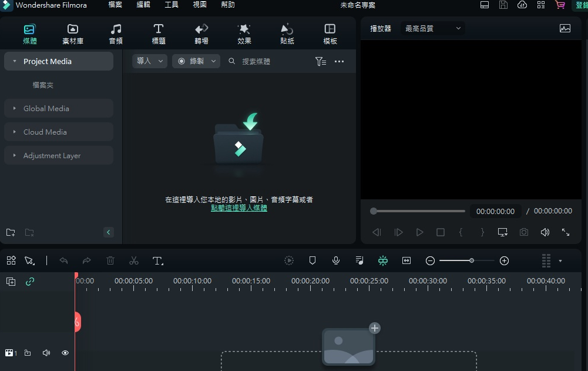The height and width of the screenshot is (371, 588).
Task: Open the 幫助 menu
Action: pos(228,5)
